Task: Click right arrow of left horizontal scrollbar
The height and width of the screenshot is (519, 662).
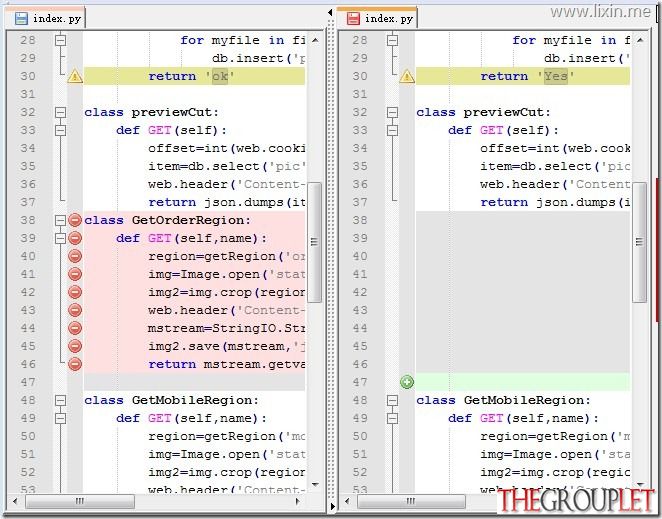Action: [298, 501]
